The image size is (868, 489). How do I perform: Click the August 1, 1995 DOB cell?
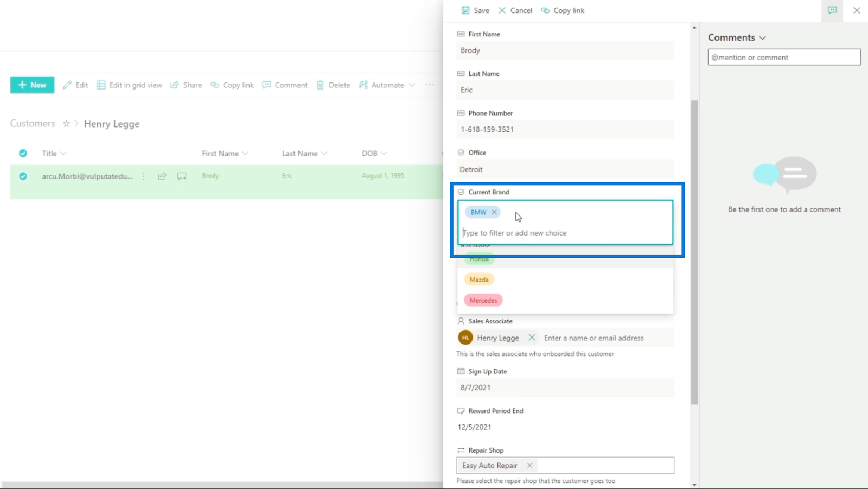[x=383, y=176]
